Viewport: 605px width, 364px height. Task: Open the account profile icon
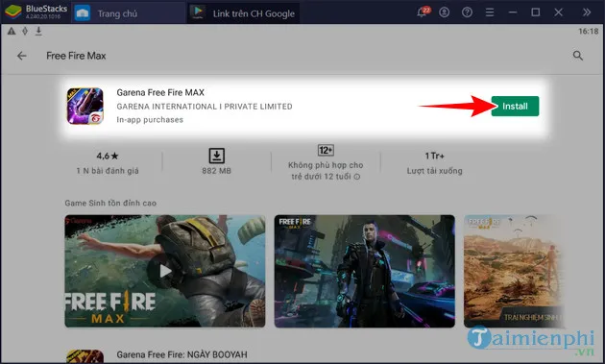(444, 12)
